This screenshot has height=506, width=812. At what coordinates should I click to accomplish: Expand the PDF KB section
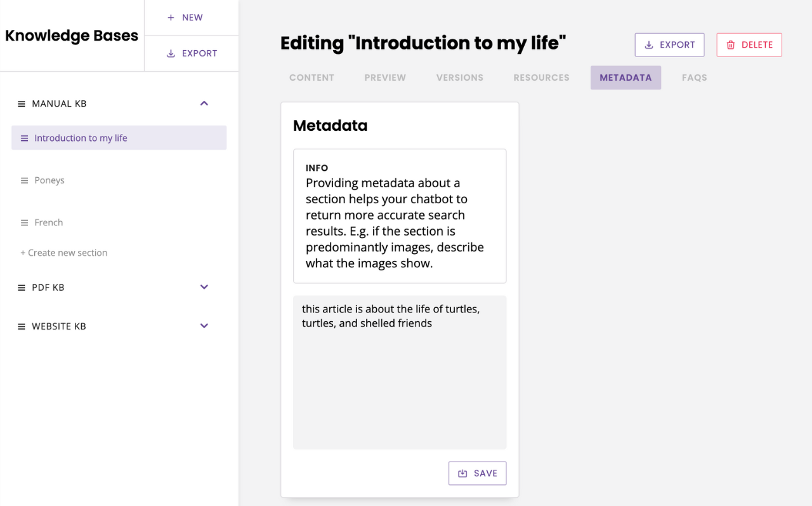pyautogui.click(x=204, y=286)
